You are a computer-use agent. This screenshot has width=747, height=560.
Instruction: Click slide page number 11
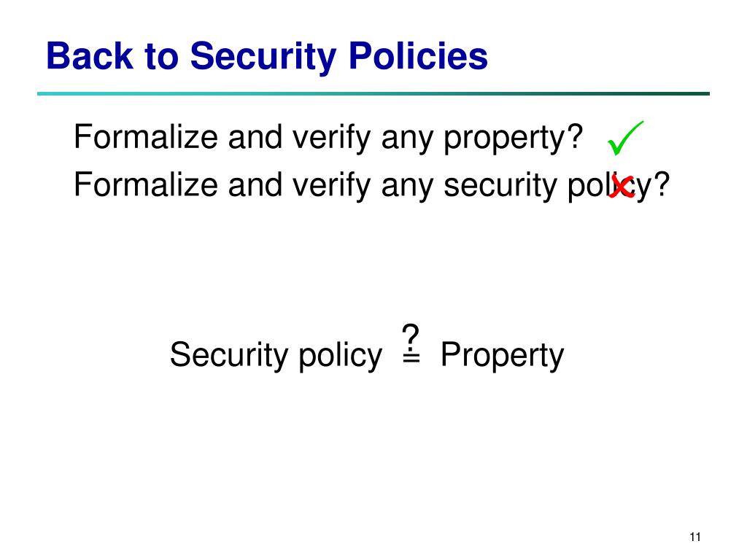695,537
